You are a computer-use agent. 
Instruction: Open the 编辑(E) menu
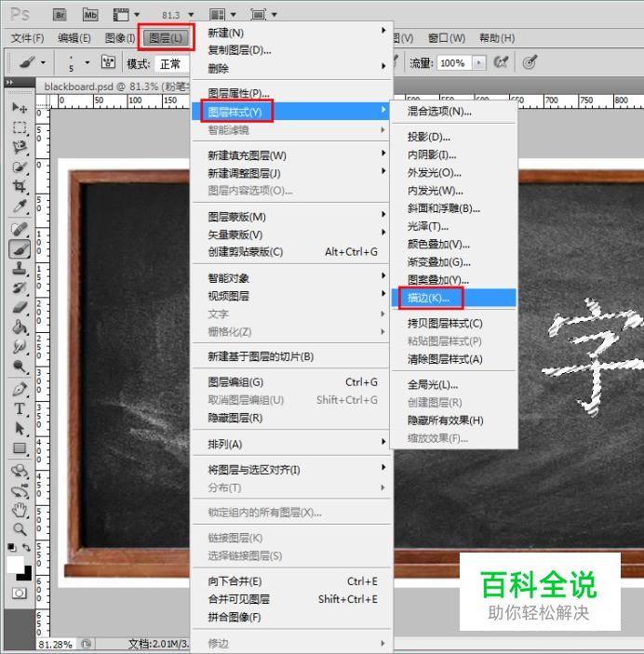pyautogui.click(x=74, y=38)
